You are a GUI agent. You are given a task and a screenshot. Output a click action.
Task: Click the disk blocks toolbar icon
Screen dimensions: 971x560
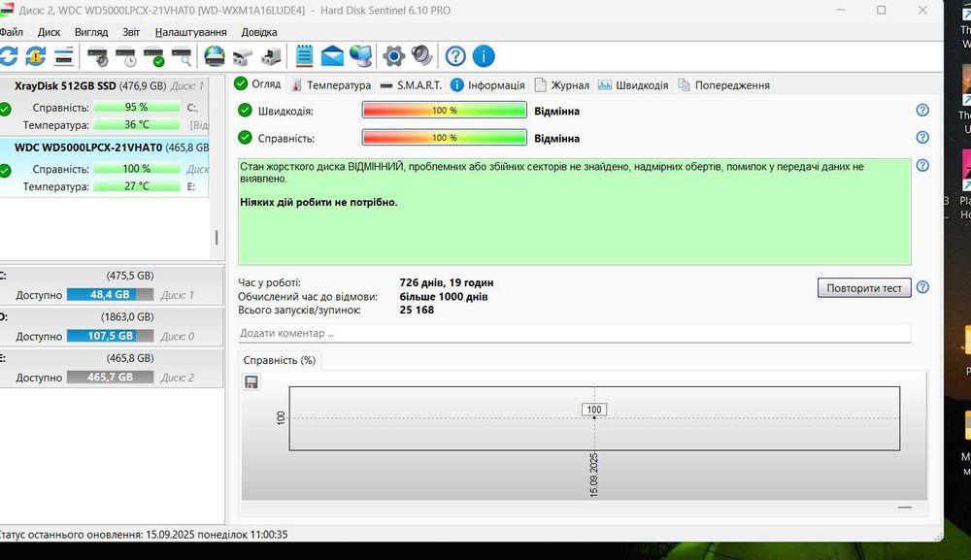(243, 56)
